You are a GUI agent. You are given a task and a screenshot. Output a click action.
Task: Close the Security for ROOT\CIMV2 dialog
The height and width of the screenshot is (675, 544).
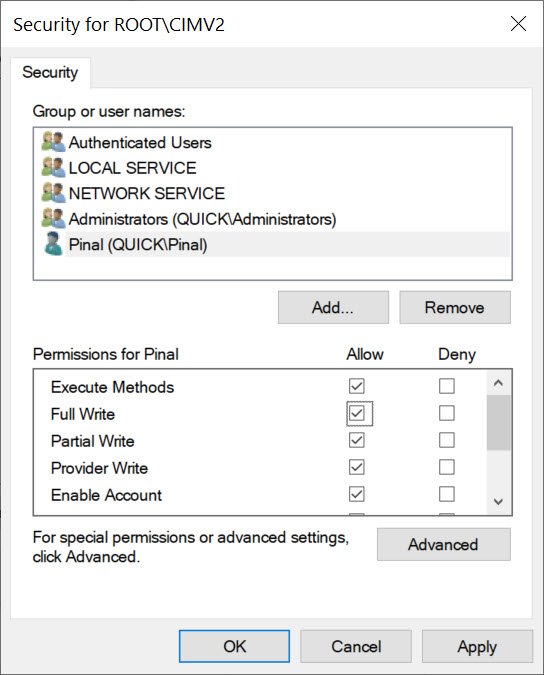pyautogui.click(x=518, y=24)
